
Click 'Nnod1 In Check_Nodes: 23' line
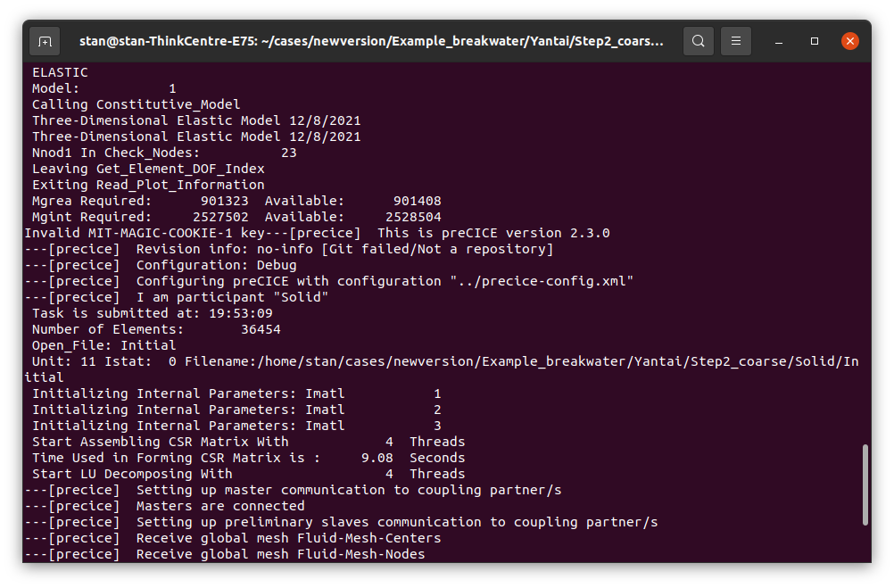coord(164,153)
